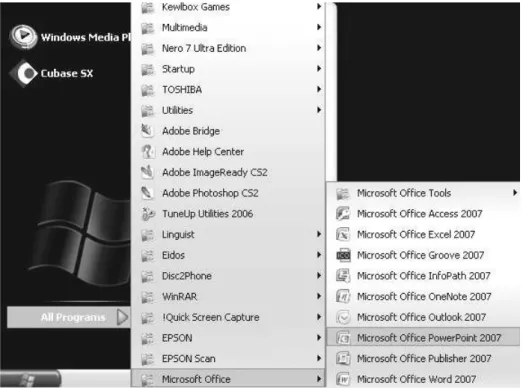The width and height of the screenshot is (523, 389).
Task: Expand the Disc2Phone submenu arrow
Action: 319,276
